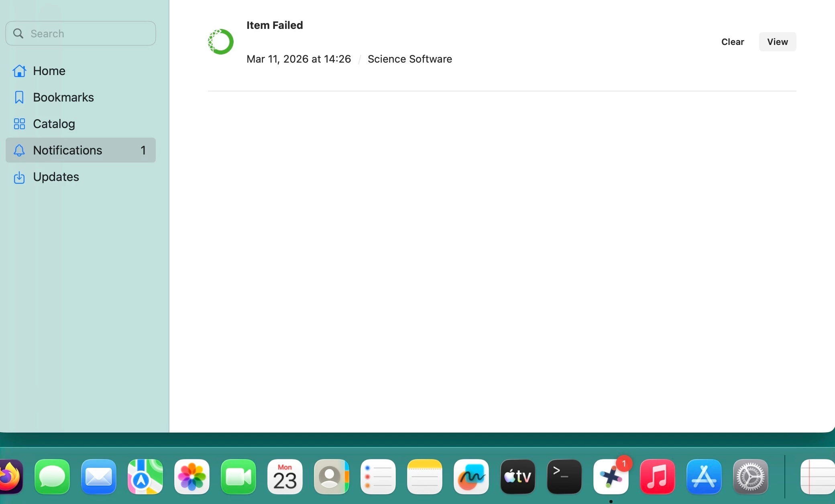This screenshot has width=835, height=504.
Task: Open the Updates section
Action: point(56,177)
